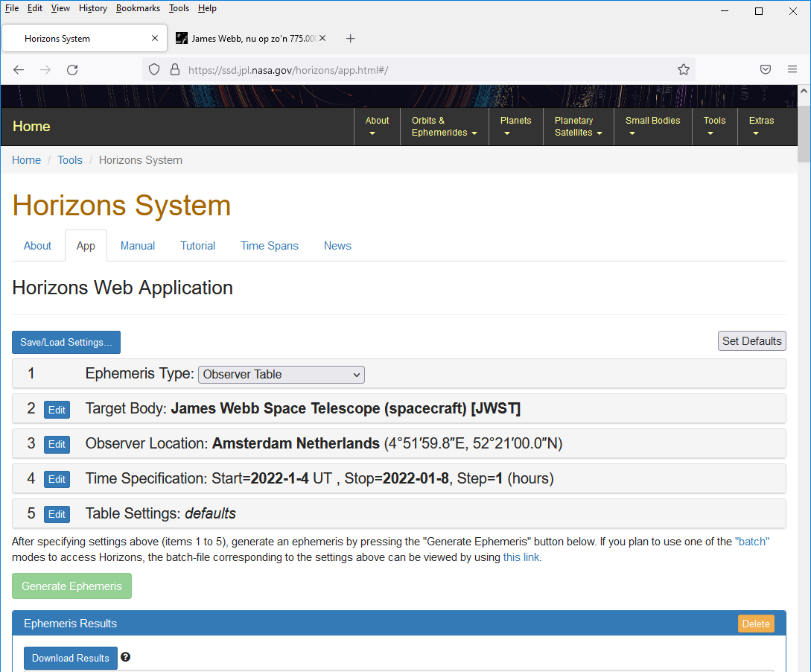Open the File menu
The image size is (811, 672).
click(12, 8)
